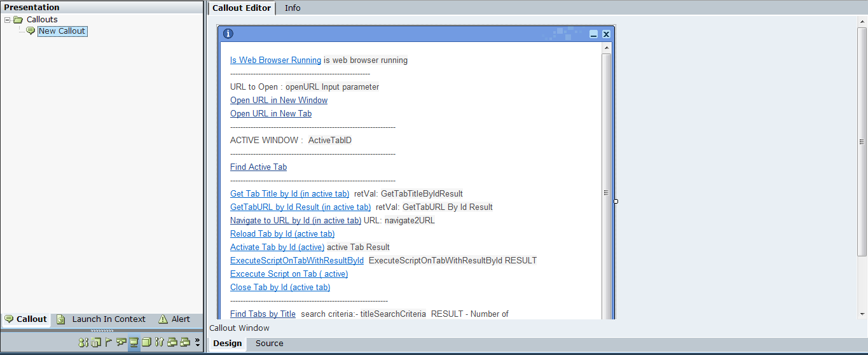Click the Open URL in New Tab link

click(x=271, y=114)
